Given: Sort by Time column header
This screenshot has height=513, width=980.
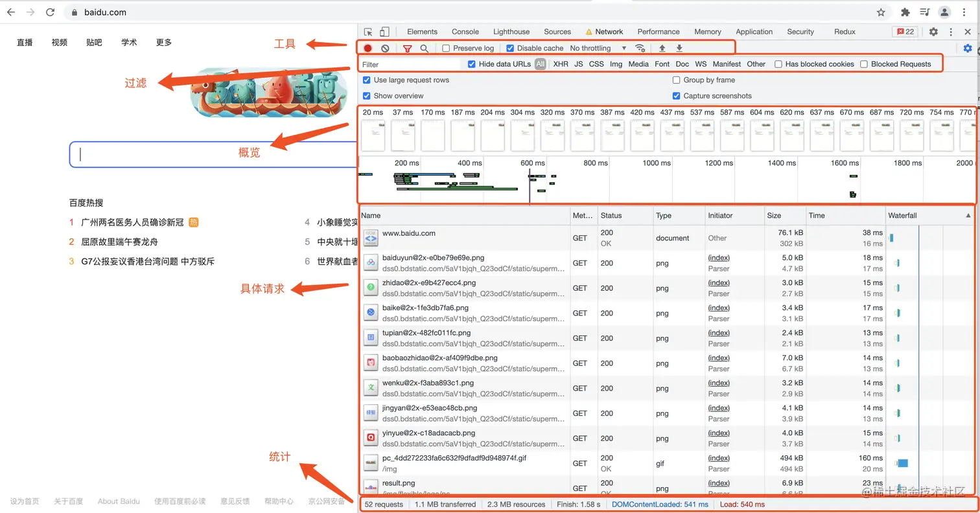Looking at the screenshot, I should 846,216.
